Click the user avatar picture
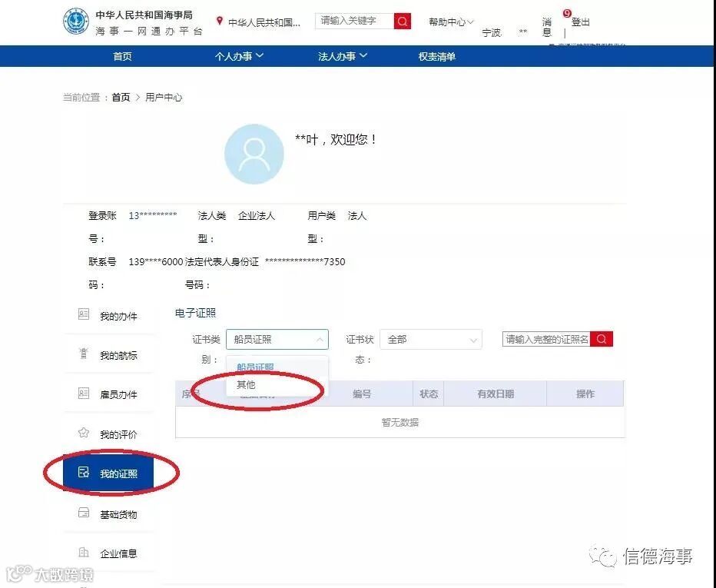The height and width of the screenshot is (588, 716). 254,154
